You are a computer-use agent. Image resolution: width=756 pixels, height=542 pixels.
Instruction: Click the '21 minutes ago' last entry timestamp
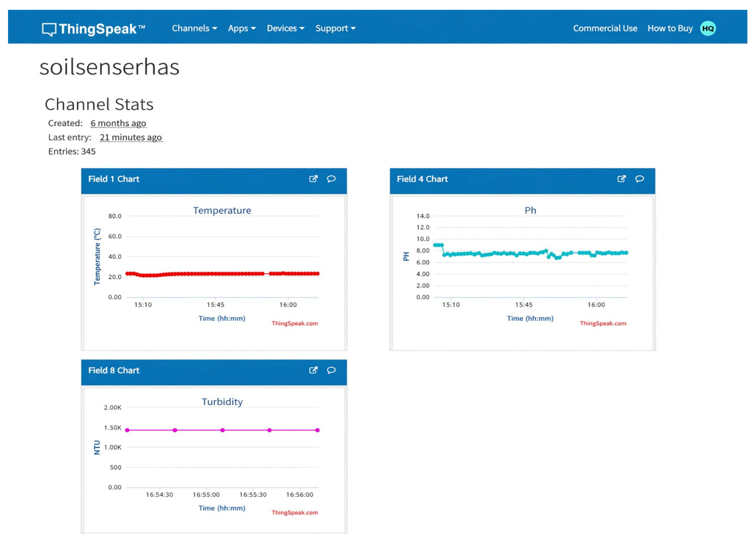[131, 137]
